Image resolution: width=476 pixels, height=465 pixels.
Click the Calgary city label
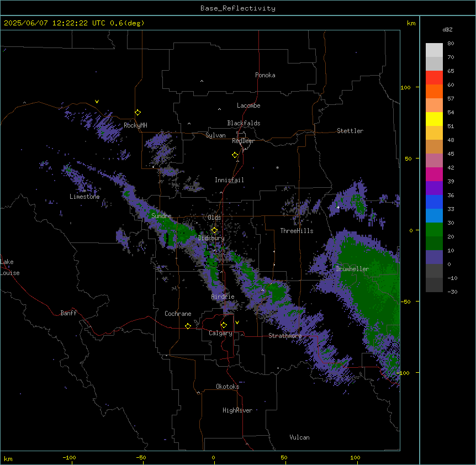pyautogui.click(x=220, y=333)
